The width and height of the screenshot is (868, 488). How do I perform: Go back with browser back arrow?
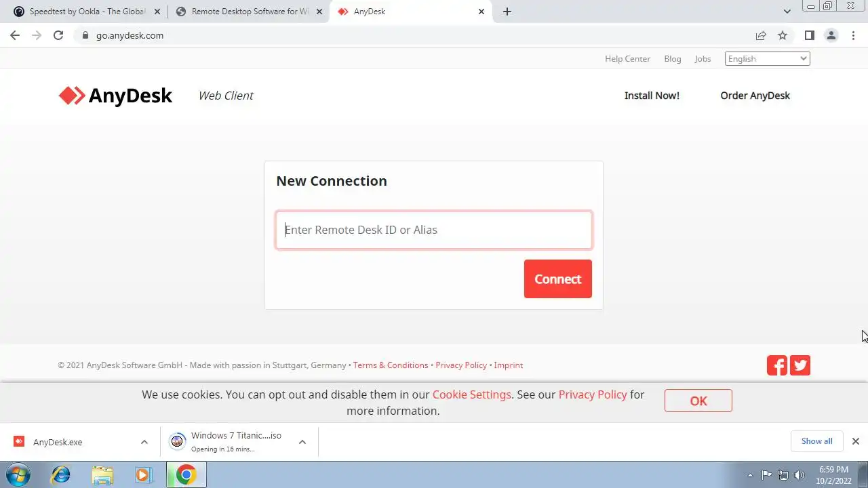pos(15,35)
